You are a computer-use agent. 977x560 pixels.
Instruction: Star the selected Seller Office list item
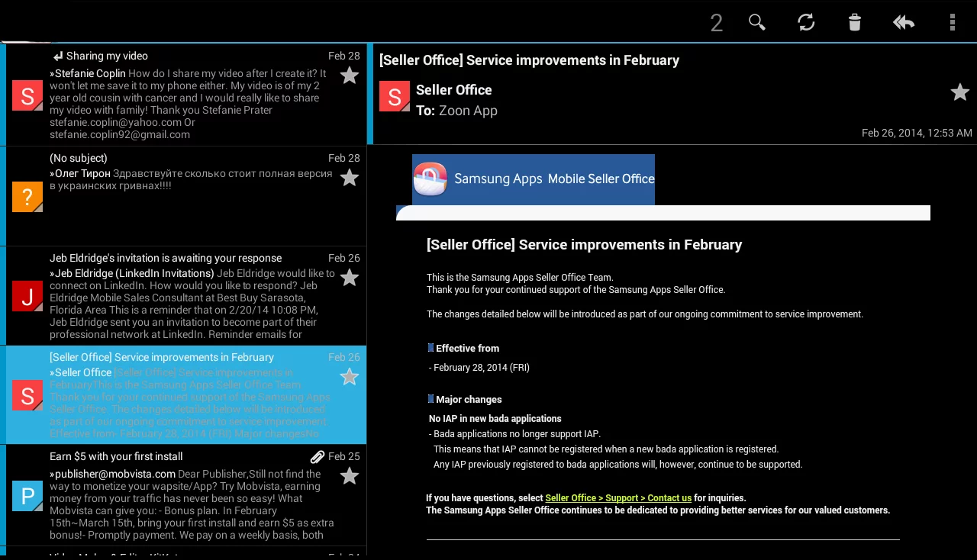tap(350, 376)
